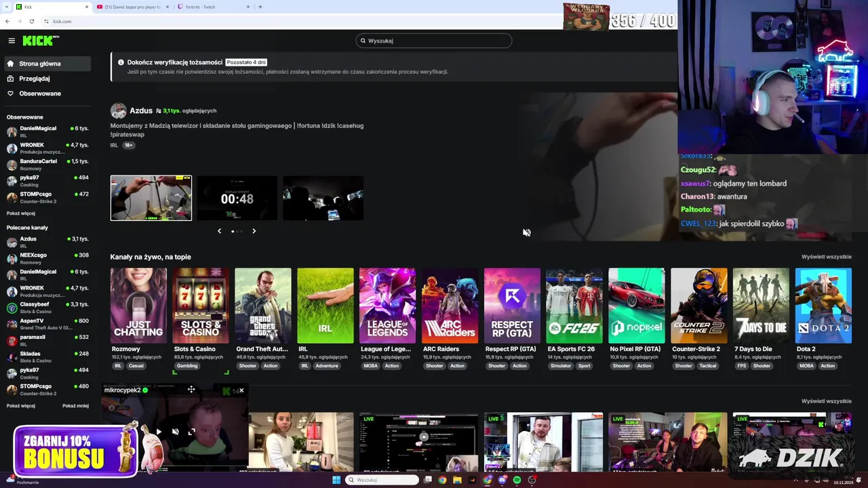Open the Respect RP (GTA) category

pyautogui.click(x=512, y=306)
